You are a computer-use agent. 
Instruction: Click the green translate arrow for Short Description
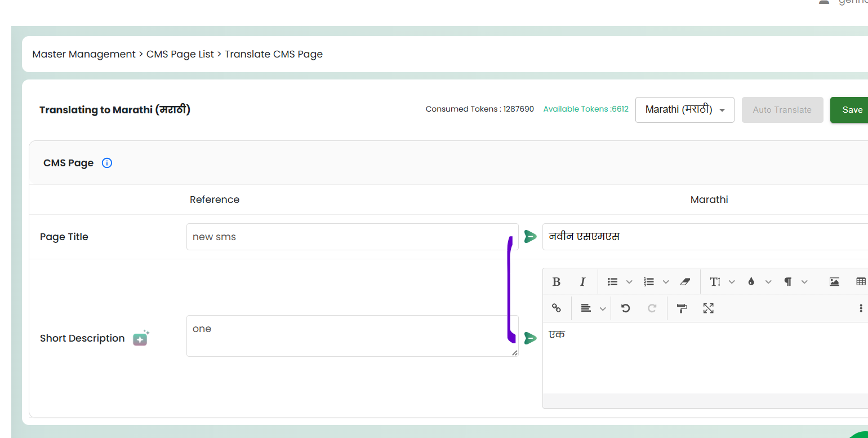(x=530, y=338)
